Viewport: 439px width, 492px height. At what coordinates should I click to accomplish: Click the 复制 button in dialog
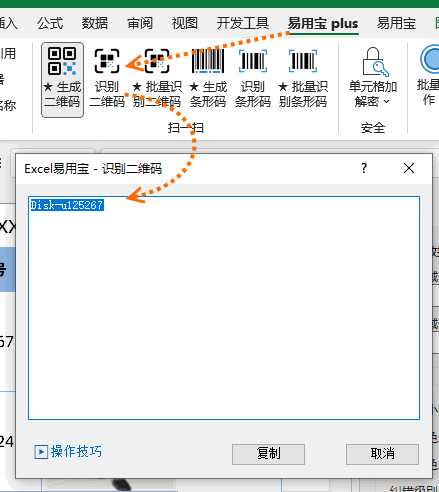[x=268, y=454]
